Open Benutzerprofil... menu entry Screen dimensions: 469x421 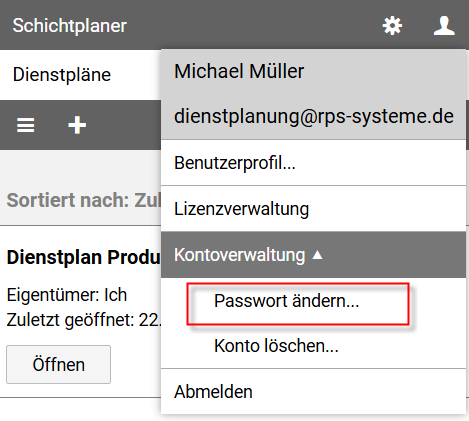click(x=313, y=163)
